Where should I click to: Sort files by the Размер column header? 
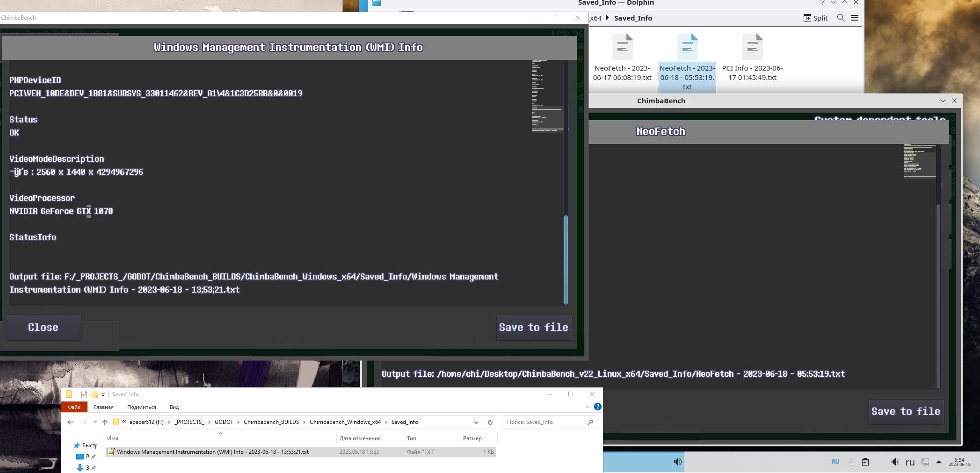(x=478, y=438)
